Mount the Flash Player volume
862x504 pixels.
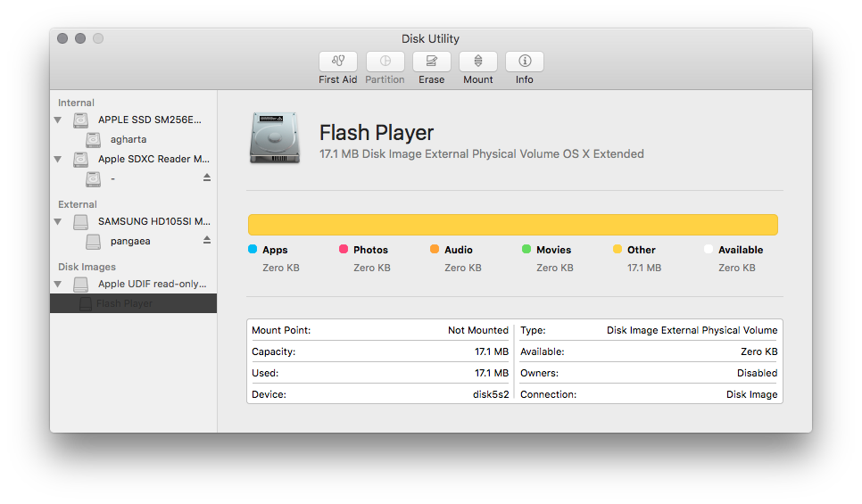[x=477, y=62]
